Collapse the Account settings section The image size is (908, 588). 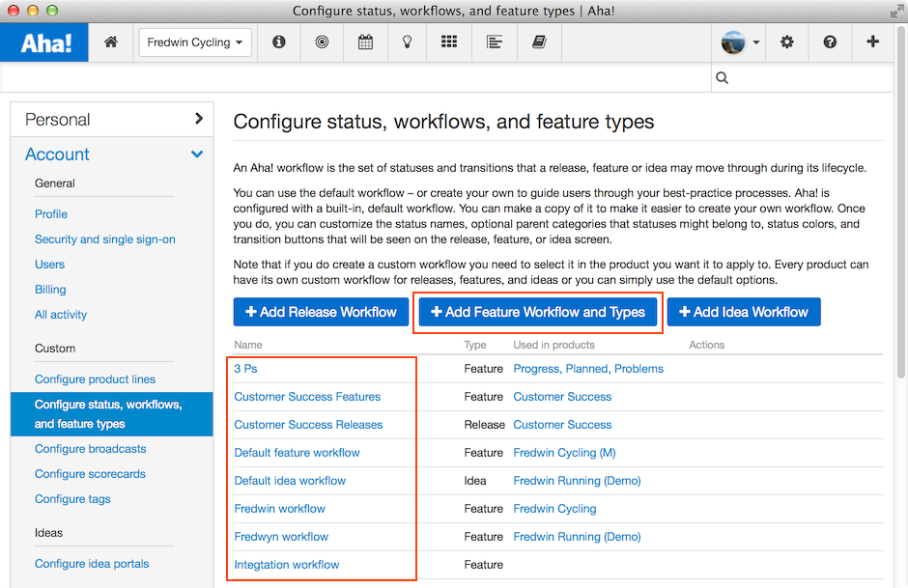112,154
